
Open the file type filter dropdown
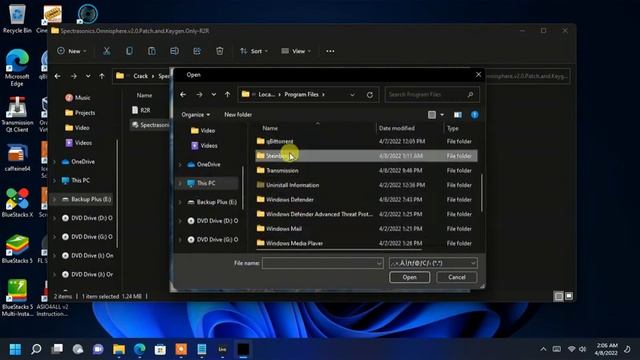433,263
